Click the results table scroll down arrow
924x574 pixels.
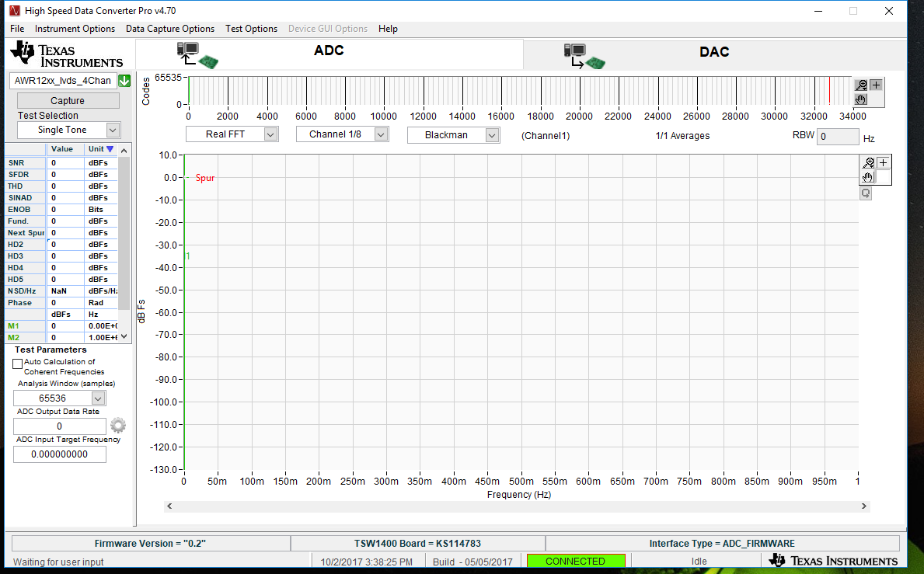(x=124, y=337)
